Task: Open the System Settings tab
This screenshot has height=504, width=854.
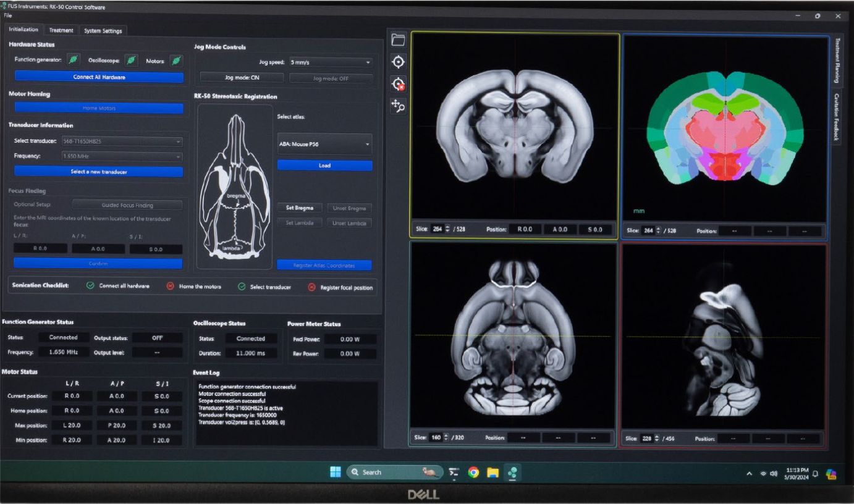Action: [x=103, y=30]
